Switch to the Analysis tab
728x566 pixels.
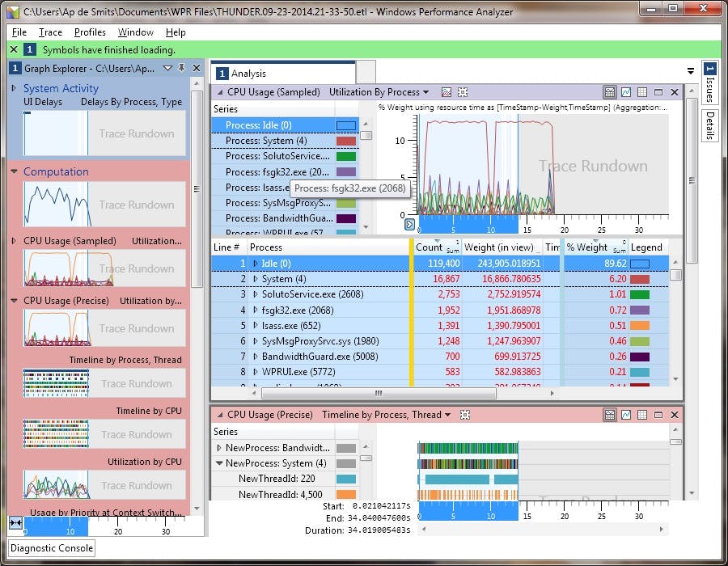coord(284,74)
